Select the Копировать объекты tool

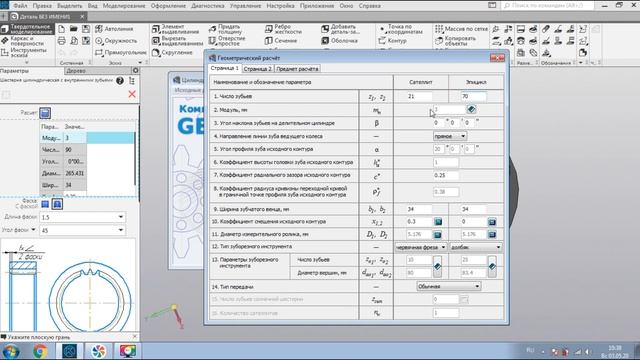pyautogui.click(x=456, y=41)
